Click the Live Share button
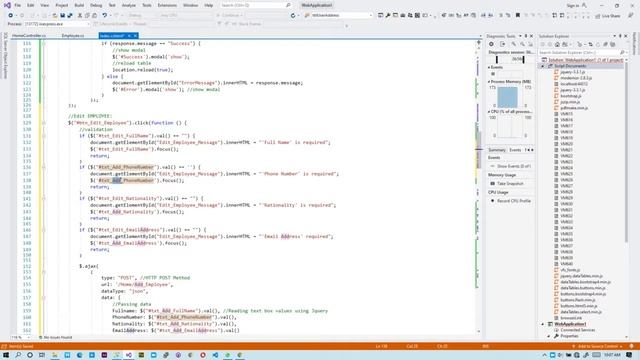This screenshot has height=360, width=640. click(x=608, y=16)
